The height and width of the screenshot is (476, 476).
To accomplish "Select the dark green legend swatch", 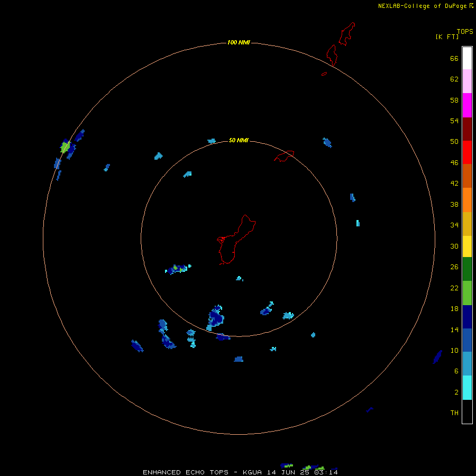I will pyautogui.click(x=467, y=269).
